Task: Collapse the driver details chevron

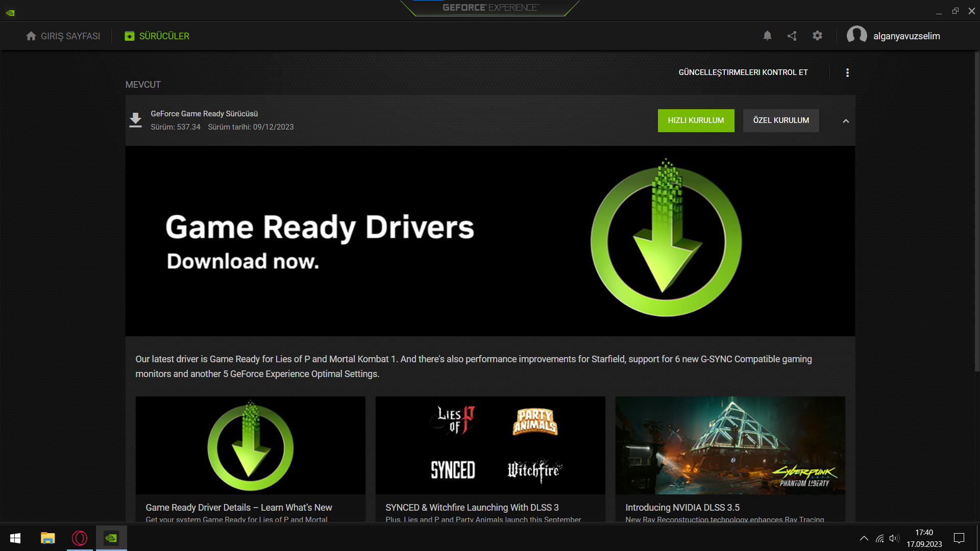Action: (x=846, y=121)
